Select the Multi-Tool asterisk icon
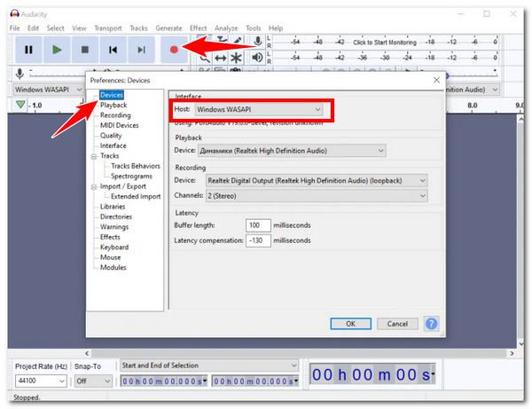The height and width of the screenshot is (409, 532). (236, 58)
